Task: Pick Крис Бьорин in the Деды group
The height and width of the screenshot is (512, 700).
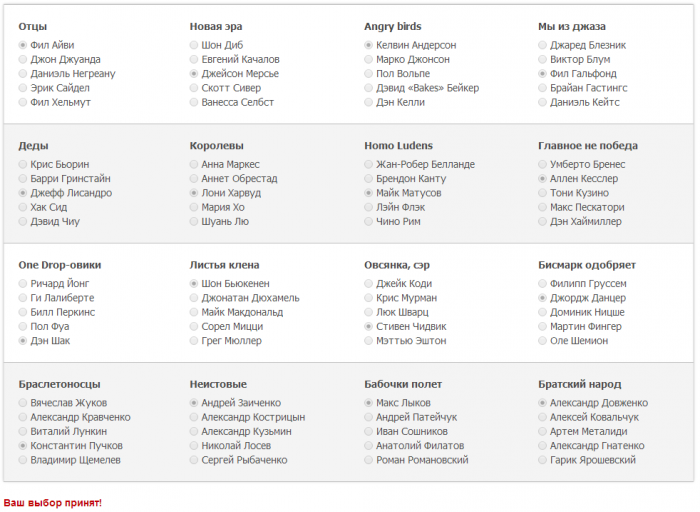Action: pyautogui.click(x=23, y=164)
